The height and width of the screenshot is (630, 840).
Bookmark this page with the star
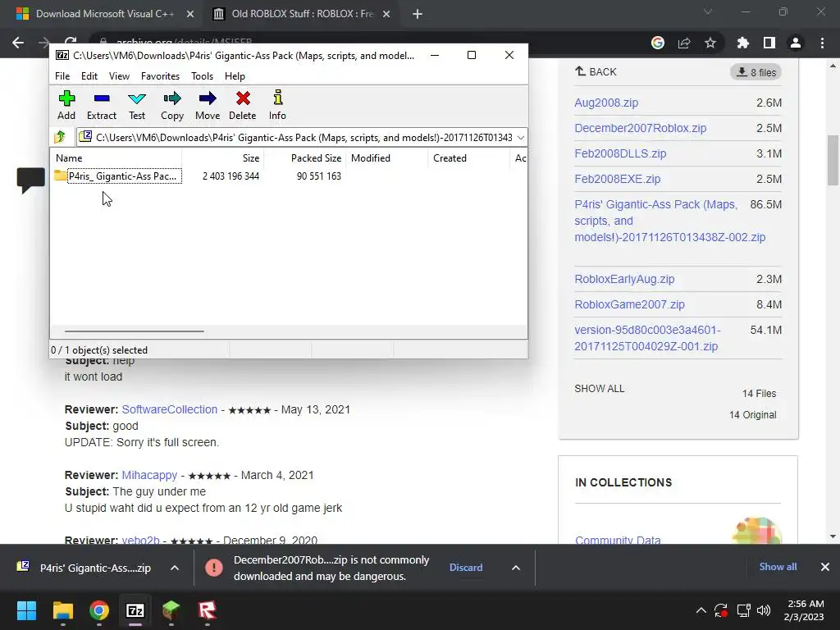(x=710, y=43)
